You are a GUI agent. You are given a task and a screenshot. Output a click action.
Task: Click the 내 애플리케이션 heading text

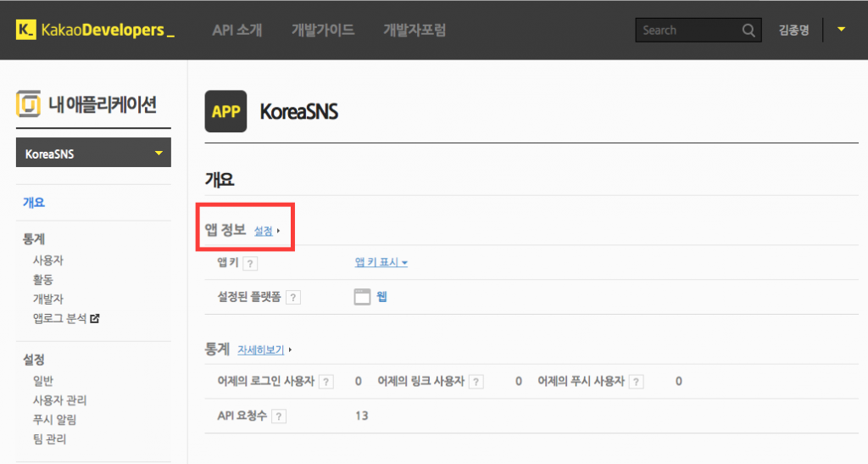tap(103, 104)
